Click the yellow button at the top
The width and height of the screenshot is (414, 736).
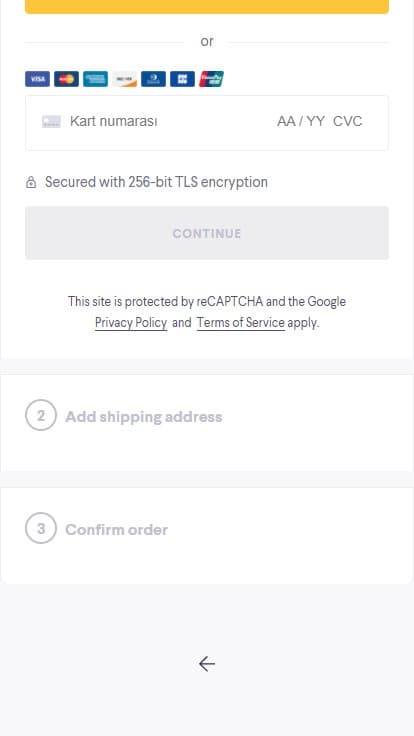(x=207, y=7)
